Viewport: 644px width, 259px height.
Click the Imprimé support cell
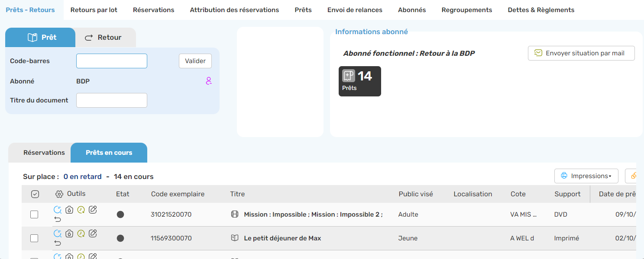[x=566, y=238]
